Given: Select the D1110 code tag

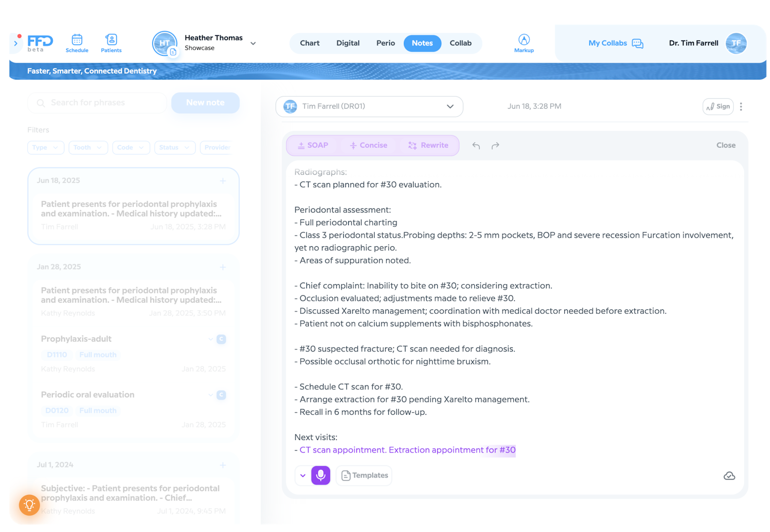Looking at the screenshot, I should point(57,355).
